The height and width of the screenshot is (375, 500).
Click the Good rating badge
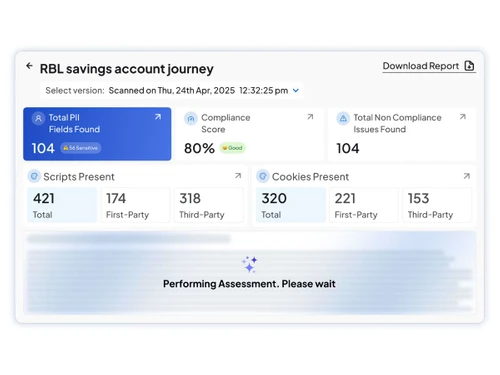click(x=232, y=148)
